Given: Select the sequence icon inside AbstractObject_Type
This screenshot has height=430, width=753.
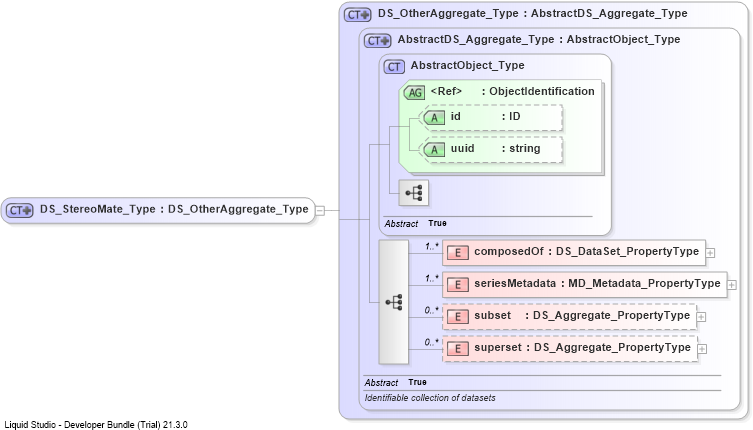Looking at the screenshot, I should pos(413,193).
